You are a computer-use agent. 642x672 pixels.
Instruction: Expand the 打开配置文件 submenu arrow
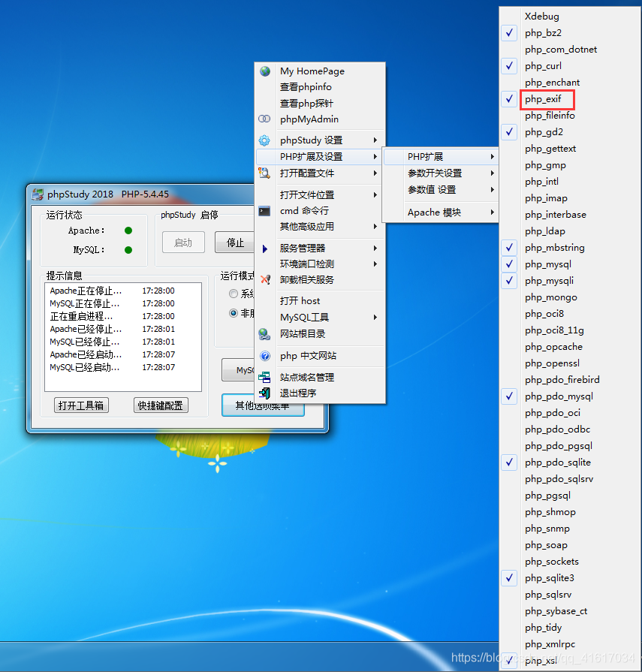click(x=375, y=173)
